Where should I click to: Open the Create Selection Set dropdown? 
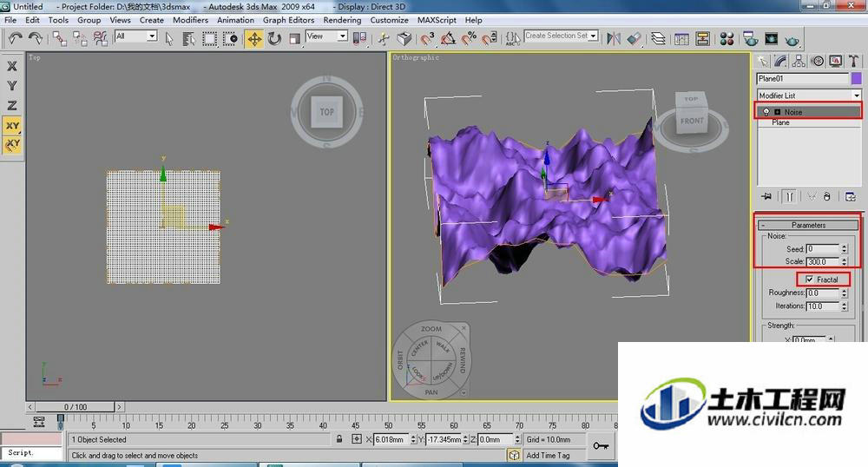coord(561,36)
